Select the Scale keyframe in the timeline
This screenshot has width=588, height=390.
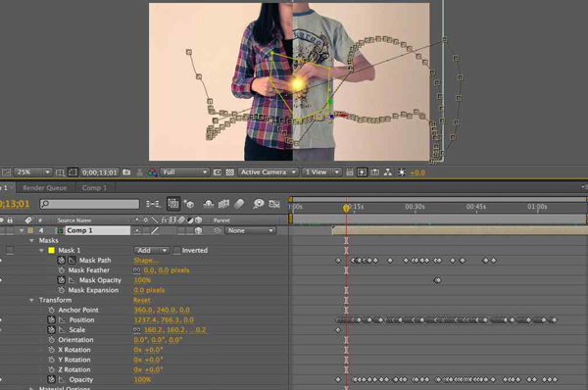click(x=338, y=330)
